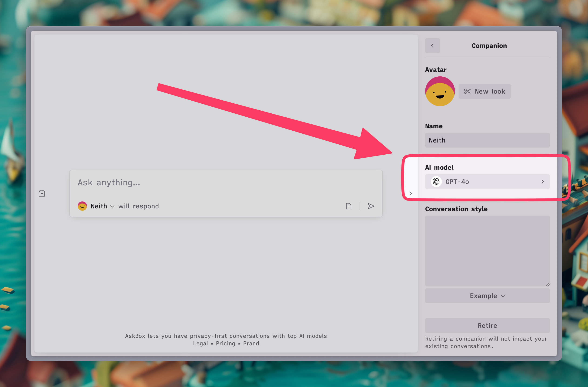Image resolution: width=588 pixels, height=387 pixels.
Task: Click the Ask anything input box
Action: (226, 183)
